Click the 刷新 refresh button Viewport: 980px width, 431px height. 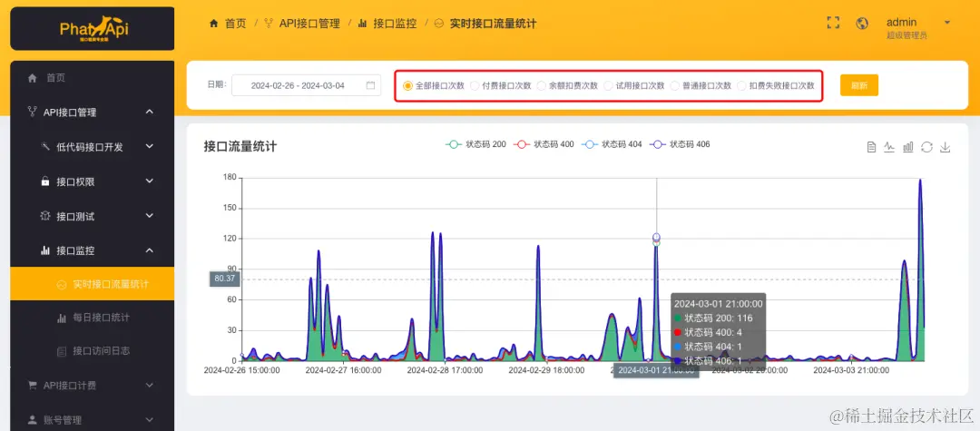pos(858,85)
